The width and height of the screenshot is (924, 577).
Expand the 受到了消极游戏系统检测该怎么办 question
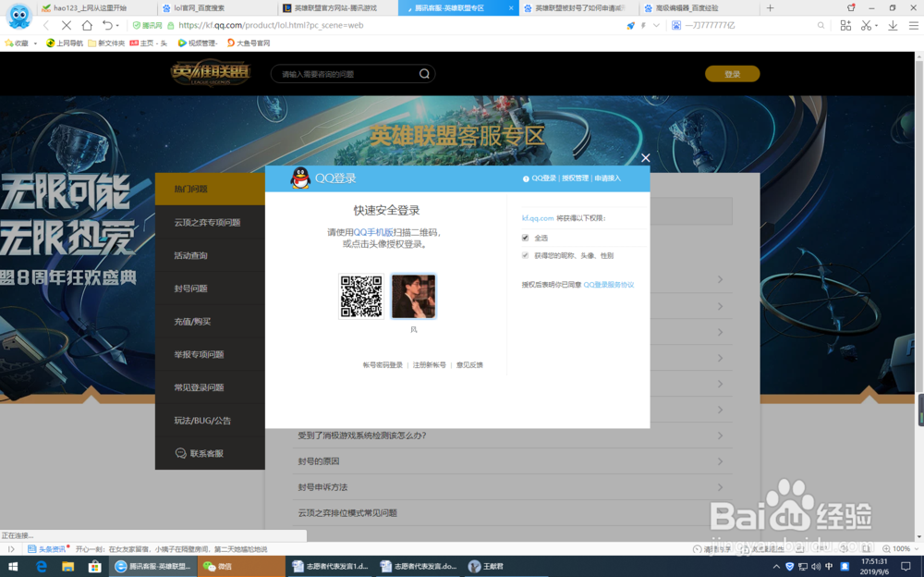coord(512,436)
